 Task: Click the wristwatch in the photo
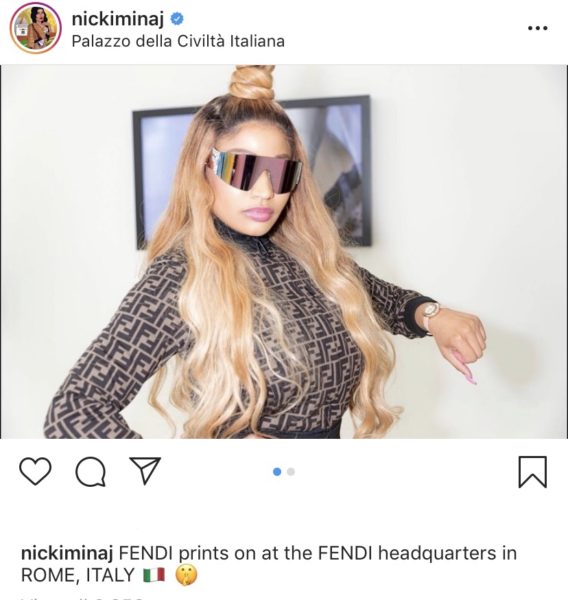430,316
